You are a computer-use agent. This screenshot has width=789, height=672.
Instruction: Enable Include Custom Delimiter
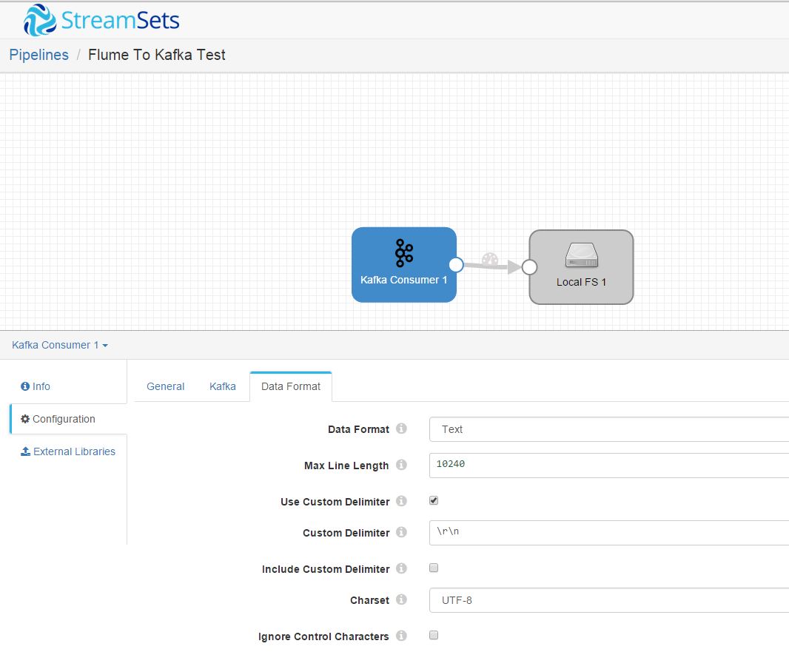(x=433, y=568)
